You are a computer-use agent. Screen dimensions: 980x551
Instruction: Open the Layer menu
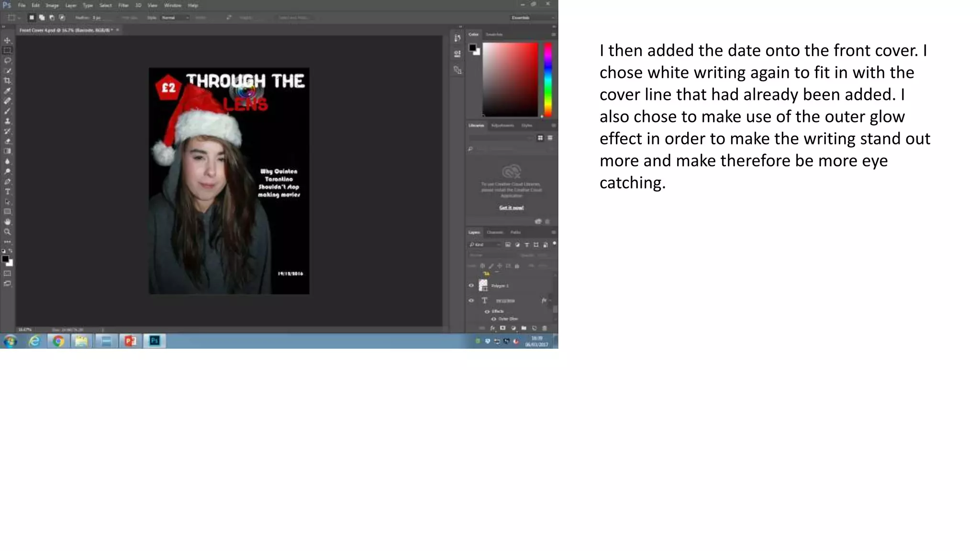click(71, 5)
